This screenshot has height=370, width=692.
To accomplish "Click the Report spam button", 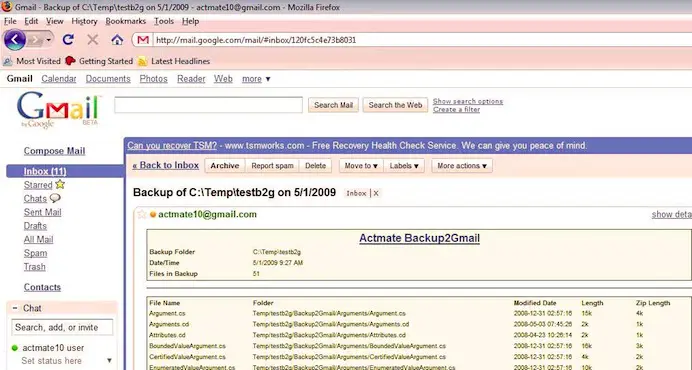I will click(x=272, y=166).
